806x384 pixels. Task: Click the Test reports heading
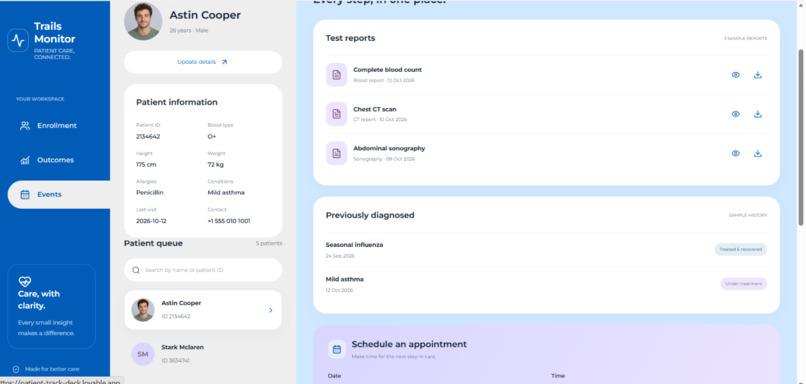[x=351, y=38]
